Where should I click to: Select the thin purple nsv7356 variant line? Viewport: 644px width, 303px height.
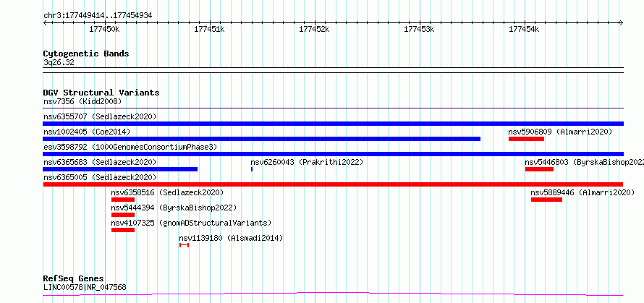[334, 108]
